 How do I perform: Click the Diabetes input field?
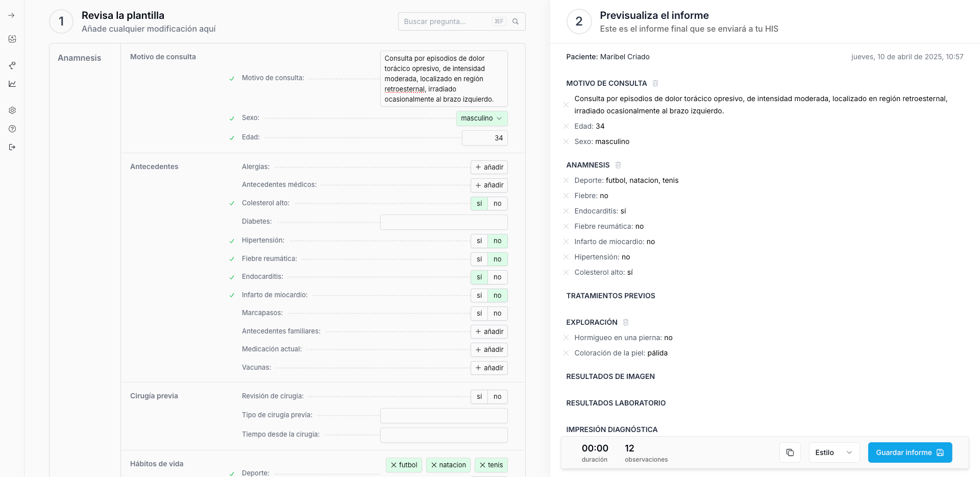click(444, 222)
